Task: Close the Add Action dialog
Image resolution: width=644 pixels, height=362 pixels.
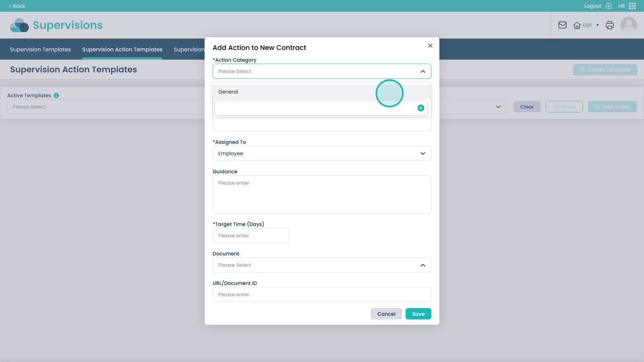Action: [430, 45]
